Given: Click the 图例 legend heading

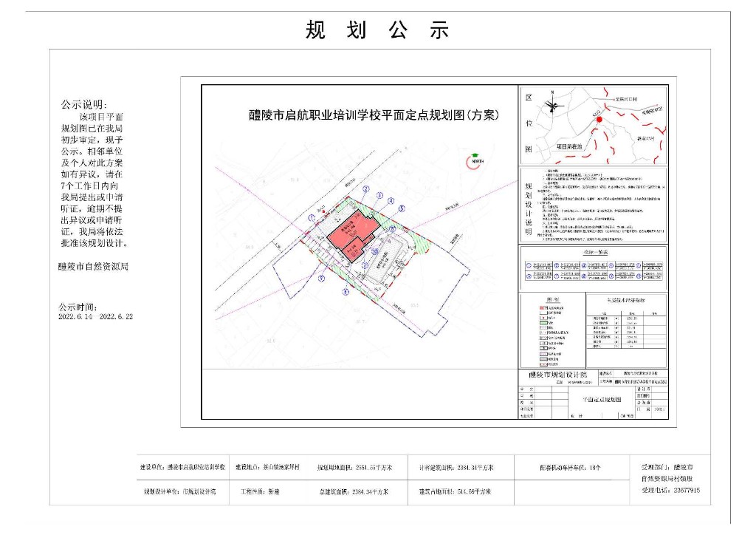Looking at the screenshot, I should [x=551, y=299].
